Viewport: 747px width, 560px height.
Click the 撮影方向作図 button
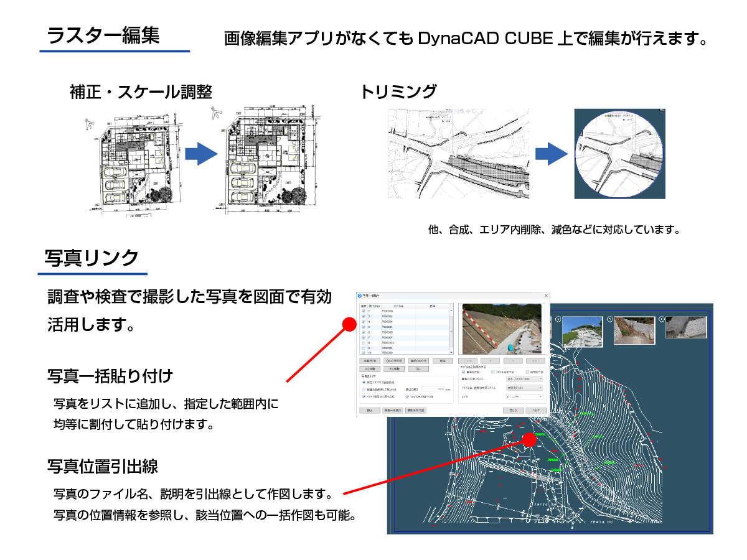tap(416, 411)
